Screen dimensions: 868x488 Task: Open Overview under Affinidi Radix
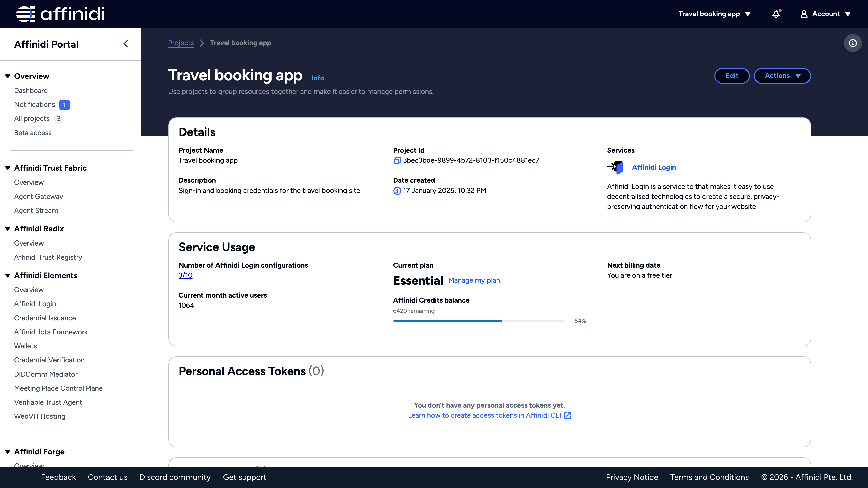(29, 243)
